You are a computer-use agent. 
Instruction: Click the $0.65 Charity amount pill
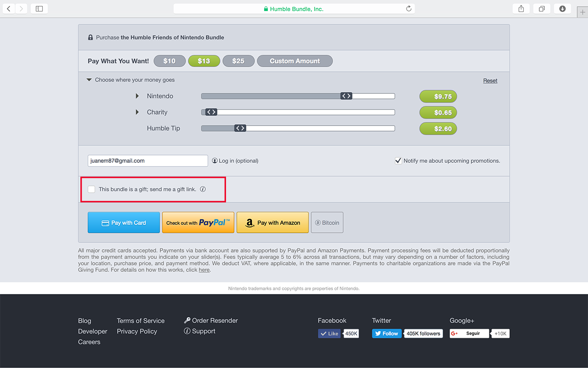(438, 113)
